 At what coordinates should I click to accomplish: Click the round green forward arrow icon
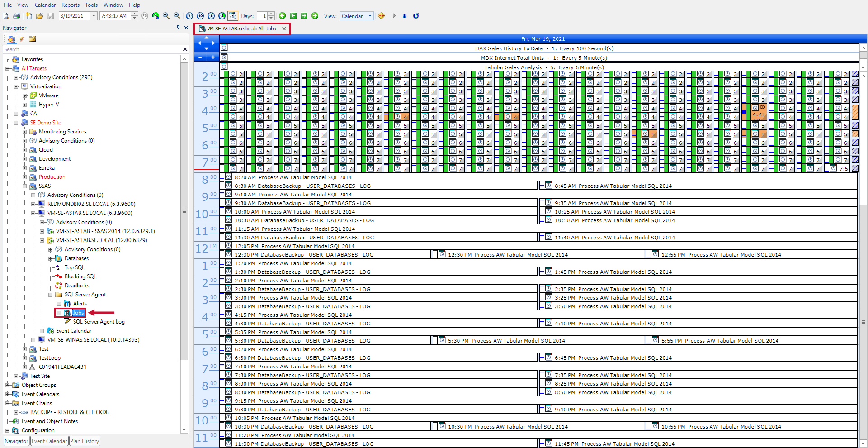(x=315, y=16)
